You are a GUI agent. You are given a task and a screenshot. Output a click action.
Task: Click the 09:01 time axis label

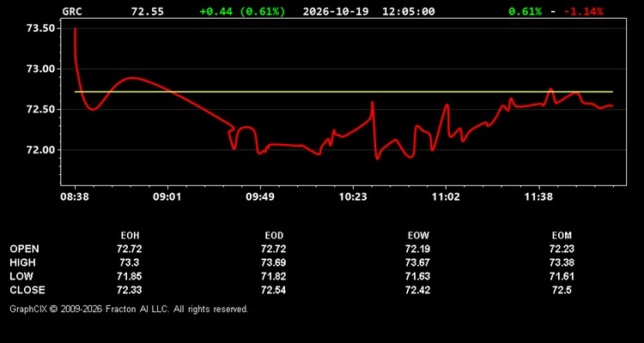(x=167, y=197)
